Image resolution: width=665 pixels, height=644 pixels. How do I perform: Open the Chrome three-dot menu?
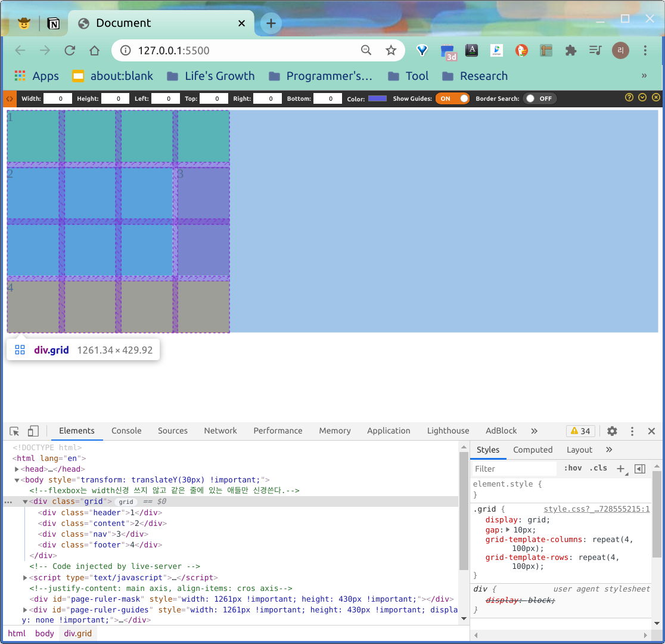[x=645, y=51]
